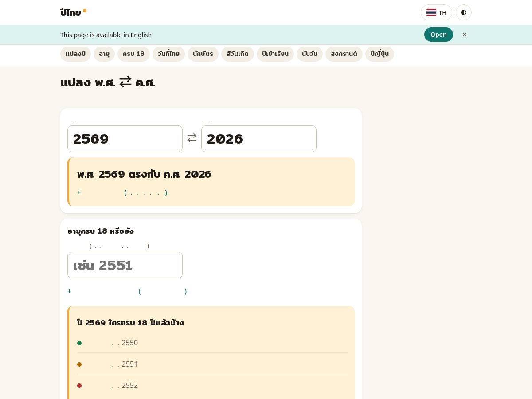Screen dimensions: 532x399
Task: Expand the plus link below the birth year field
Action: 127,291
